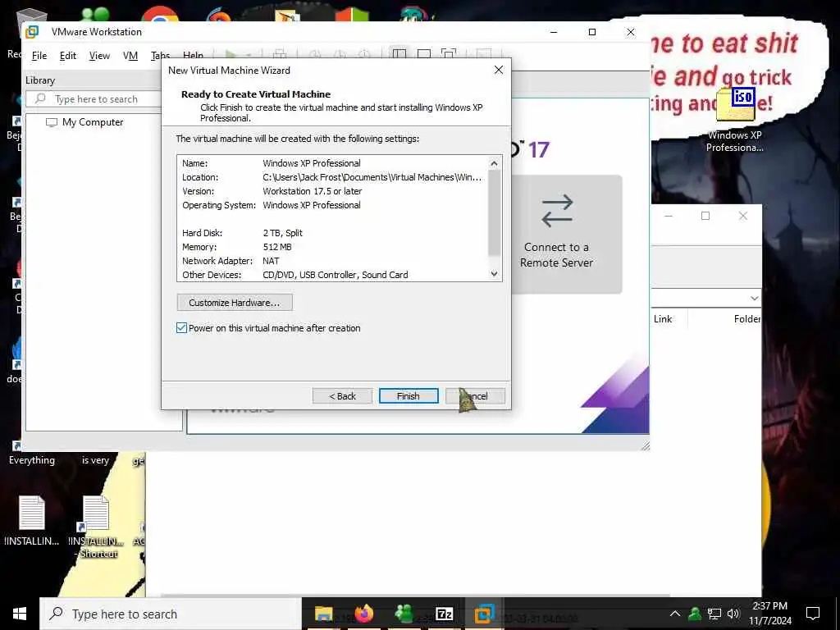840x630 pixels.
Task: Open the VM menu
Action: click(x=130, y=56)
